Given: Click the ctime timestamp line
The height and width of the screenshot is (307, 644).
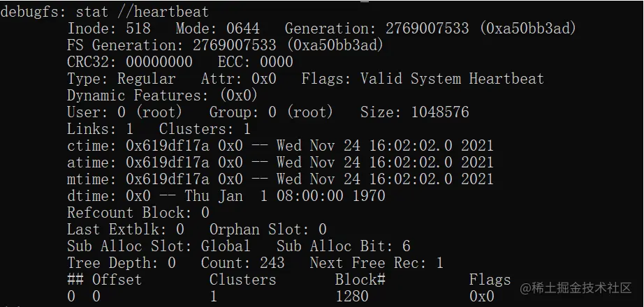Looking at the screenshot, I should [280, 146].
